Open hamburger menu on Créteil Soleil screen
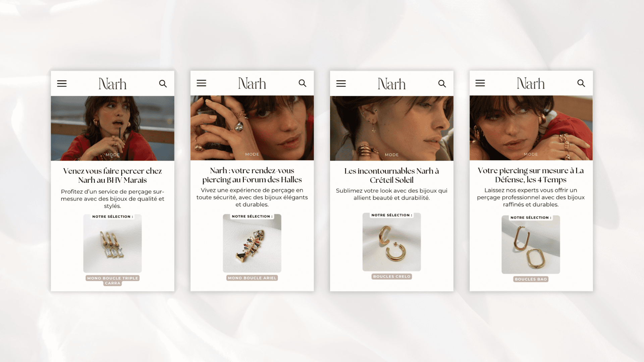644x362 pixels. tap(341, 83)
